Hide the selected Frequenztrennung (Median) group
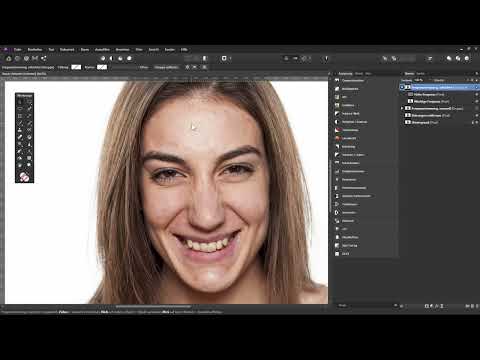The height and width of the screenshot is (360, 480). coord(476,87)
